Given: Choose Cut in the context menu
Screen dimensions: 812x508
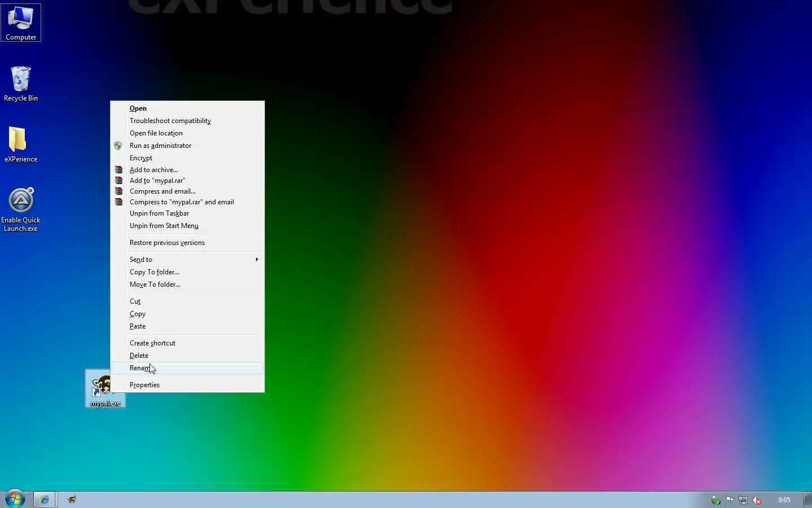Looking at the screenshot, I should [187, 301].
